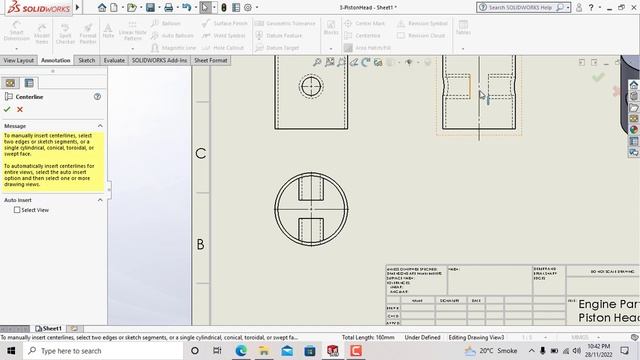Open dropdown next to Save icon
Screen dimensions: 640x360
[158, 7]
